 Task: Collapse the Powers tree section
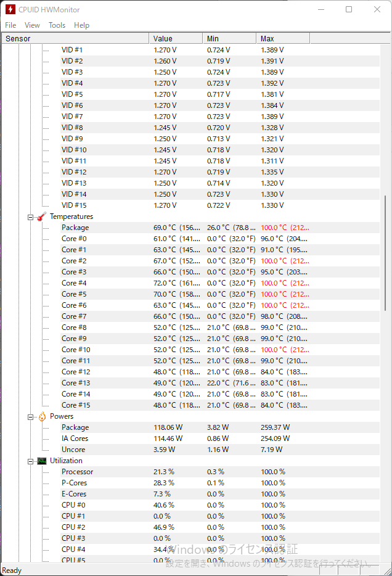(x=30, y=417)
